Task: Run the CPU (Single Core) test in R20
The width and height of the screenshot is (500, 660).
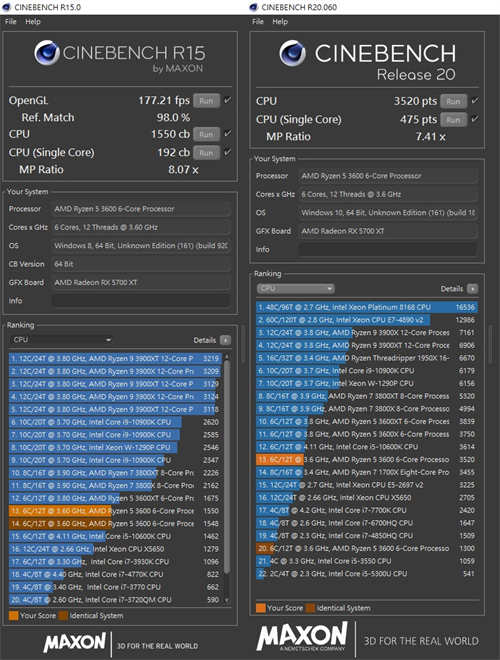Action: 453,120
